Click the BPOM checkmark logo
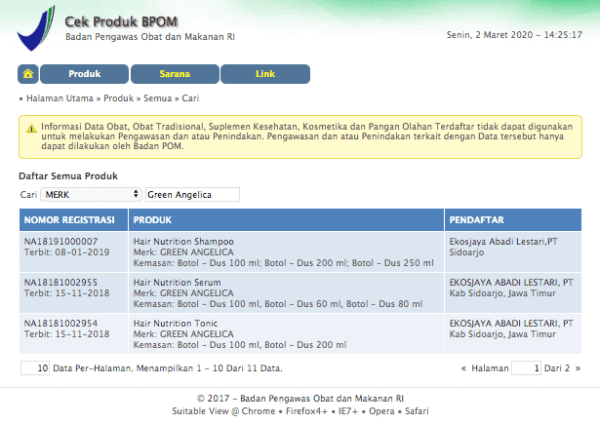This screenshot has height=424, width=600. (36, 28)
